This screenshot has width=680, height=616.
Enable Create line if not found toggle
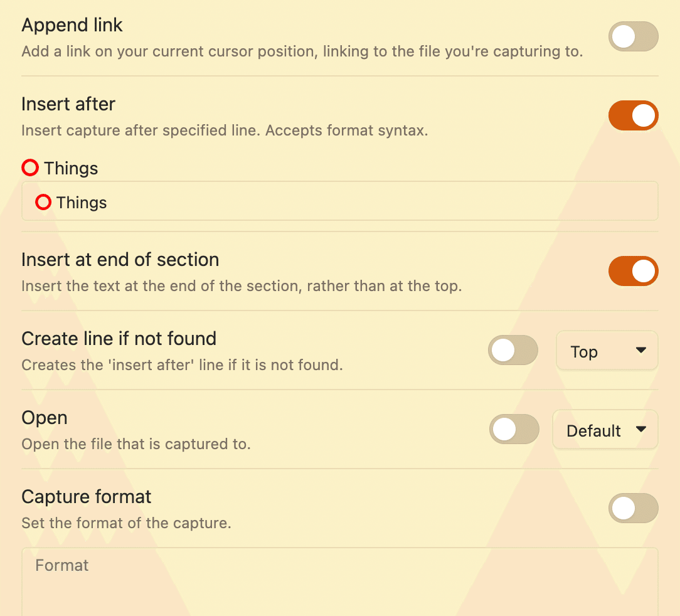click(x=513, y=351)
